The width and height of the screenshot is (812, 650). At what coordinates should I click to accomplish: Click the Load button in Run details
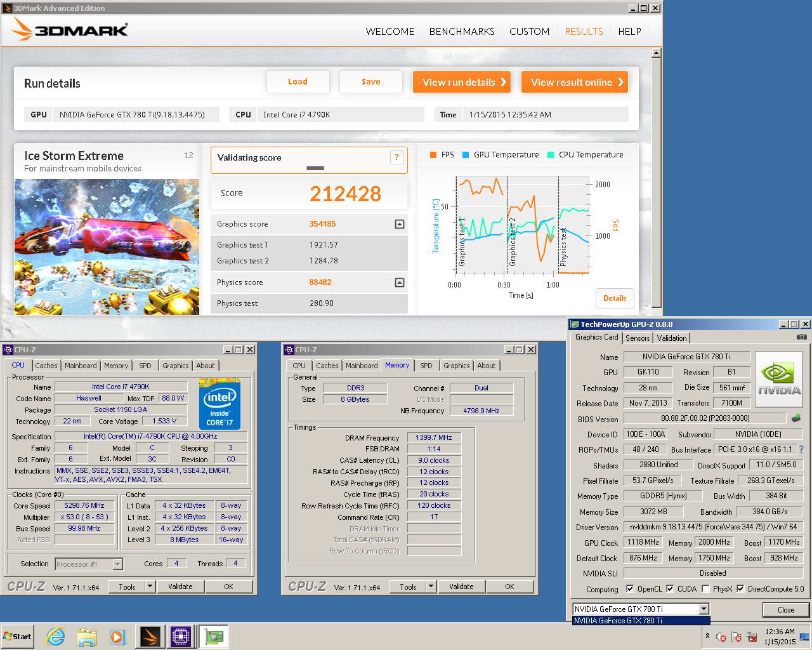pyautogui.click(x=298, y=82)
